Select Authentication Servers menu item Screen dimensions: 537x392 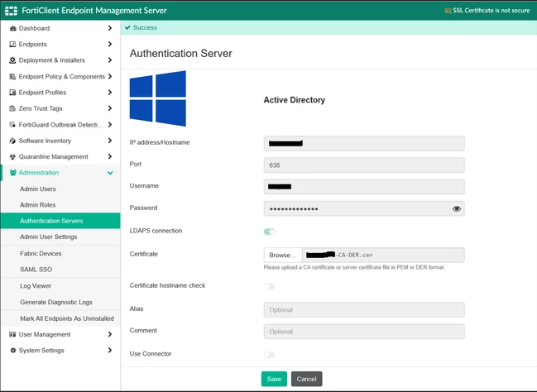coord(60,221)
